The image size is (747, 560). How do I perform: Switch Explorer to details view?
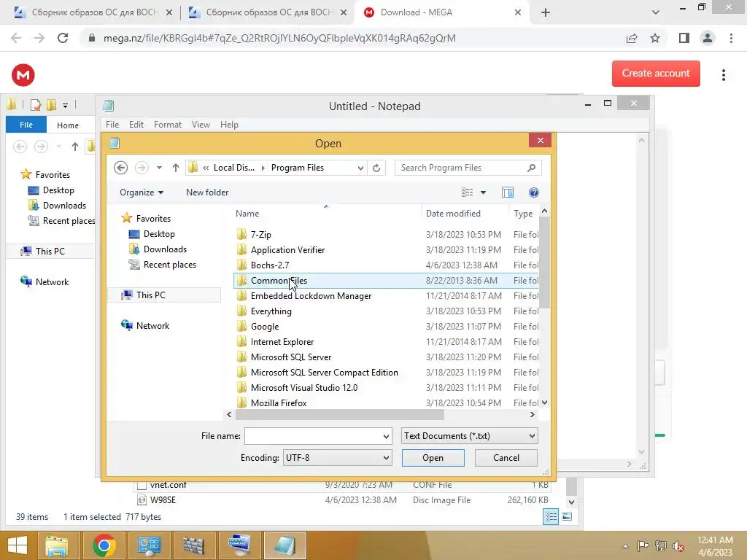coord(551,517)
